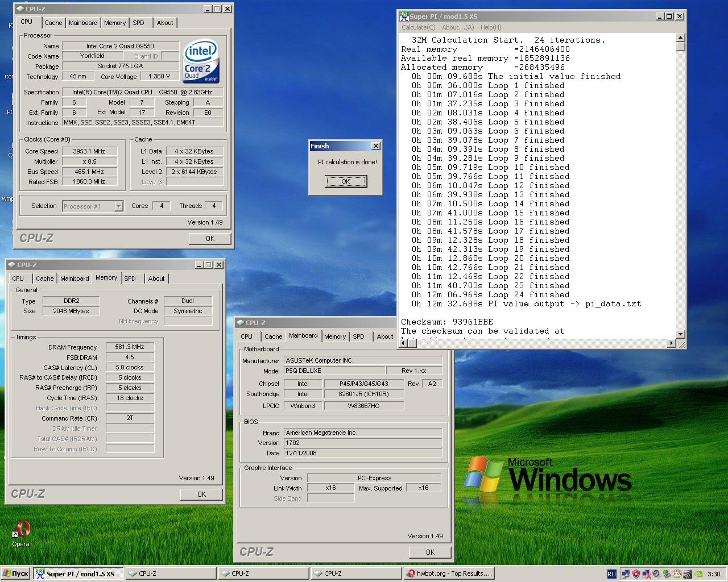This screenshot has height=582, width=728.
Task: Open hwbot.org Top Results taskbar button
Action: pos(449,573)
